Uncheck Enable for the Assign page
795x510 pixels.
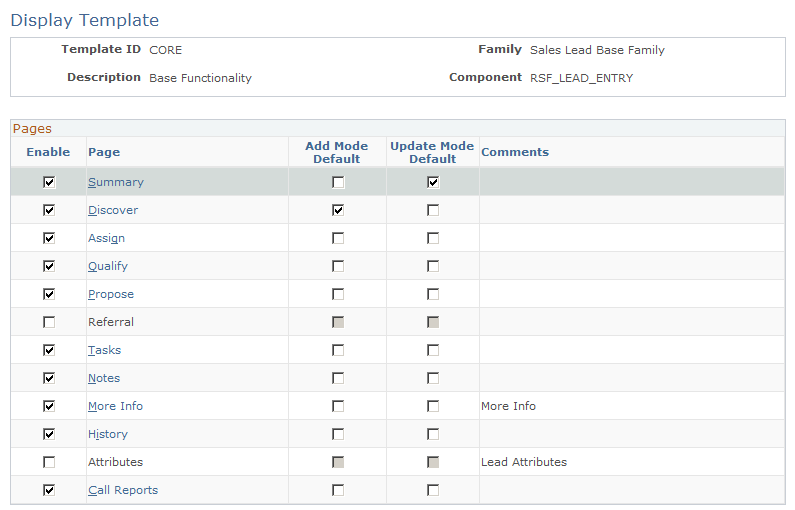(x=49, y=238)
